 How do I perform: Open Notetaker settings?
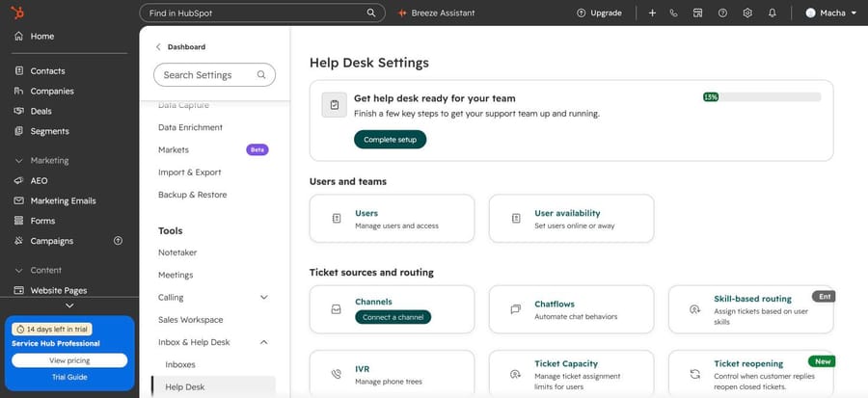point(177,252)
